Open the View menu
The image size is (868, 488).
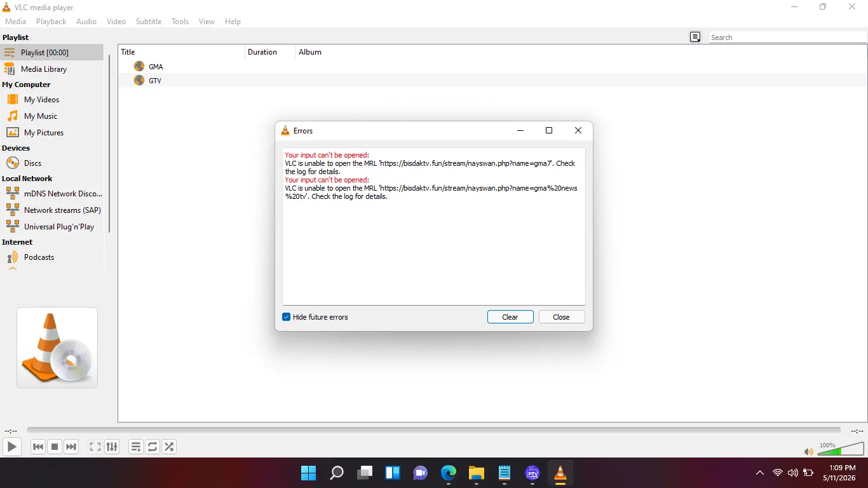click(207, 22)
